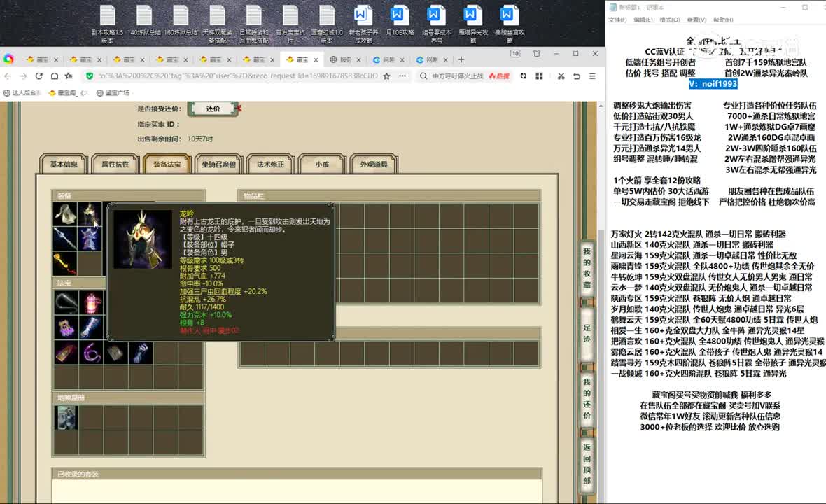826x504 pixels.
Task: Click the 我的收藏 side button
Action: tap(587, 268)
